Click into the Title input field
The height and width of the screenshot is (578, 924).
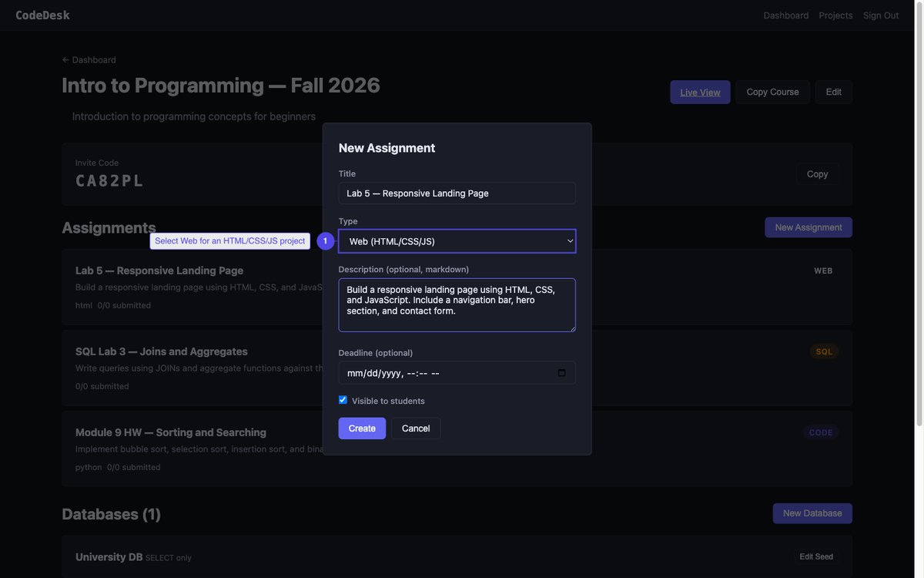coord(457,193)
